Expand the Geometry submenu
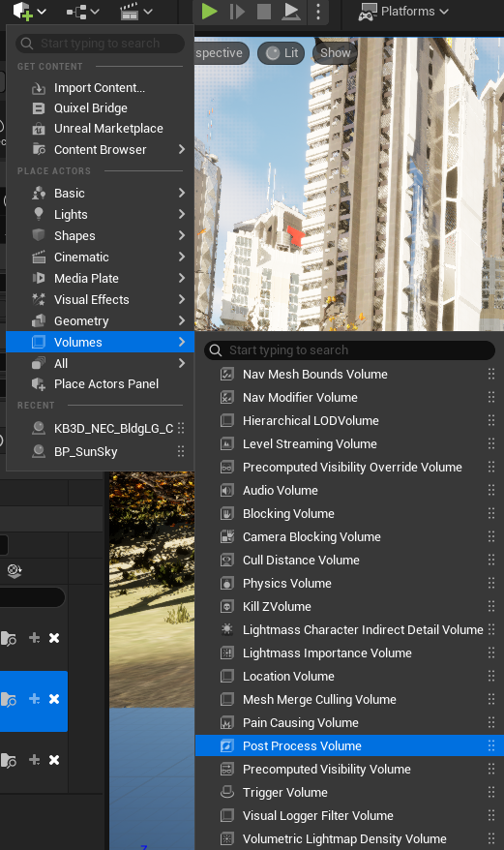 click(x=101, y=320)
